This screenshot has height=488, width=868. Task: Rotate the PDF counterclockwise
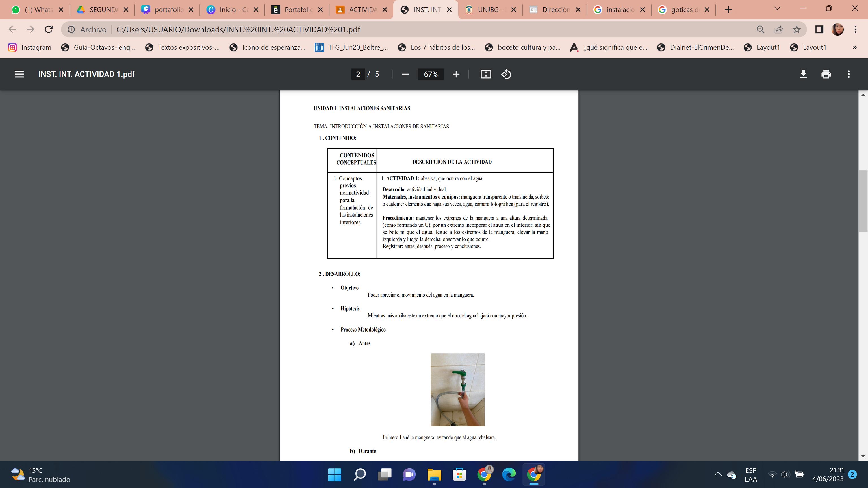(506, 74)
